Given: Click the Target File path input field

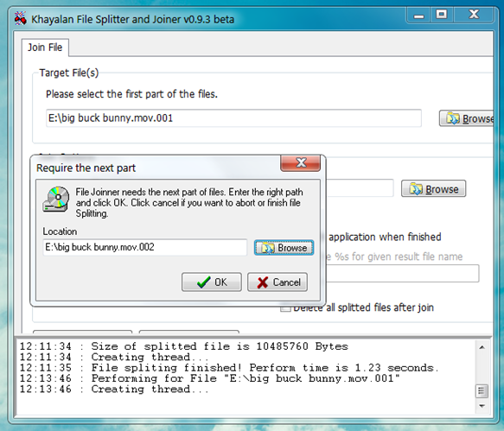Looking at the screenshot, I should [x=233, y=118].
